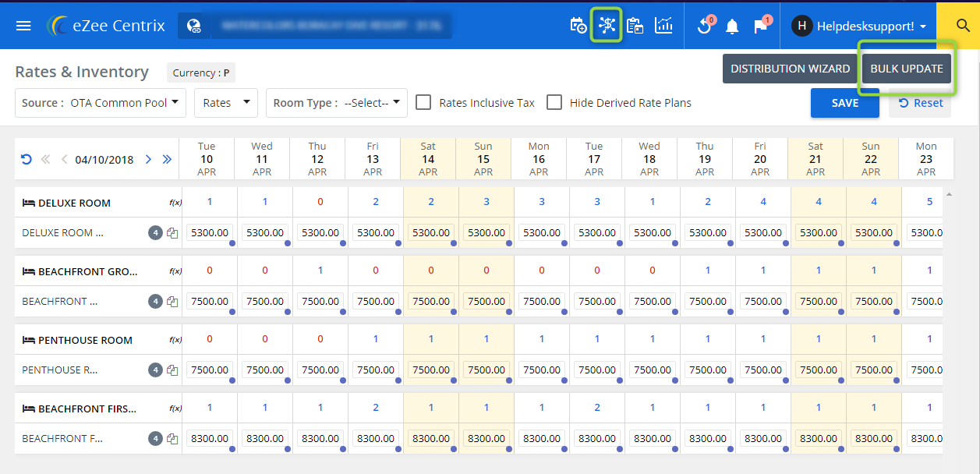The width and height of the screenshot is (980, 474).
Task: Click the f(x) icon for PENTHOUSE ROOM
Action: [175, 340]
